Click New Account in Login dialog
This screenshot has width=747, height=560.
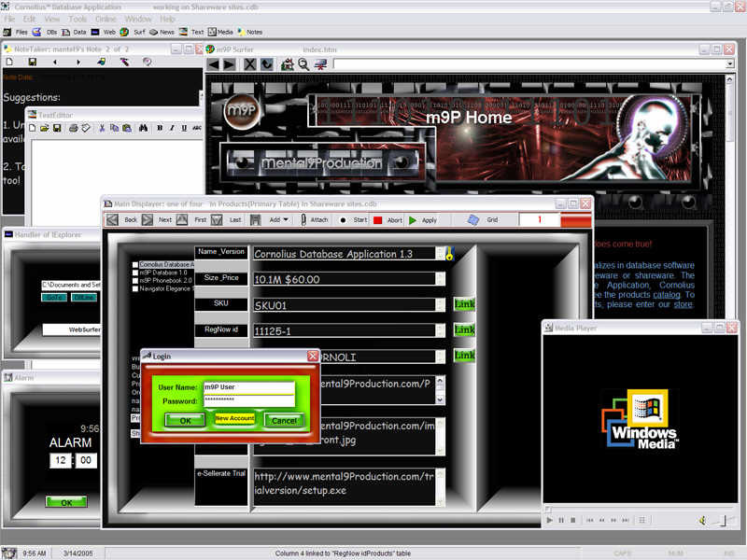click(x=234, y=418)
